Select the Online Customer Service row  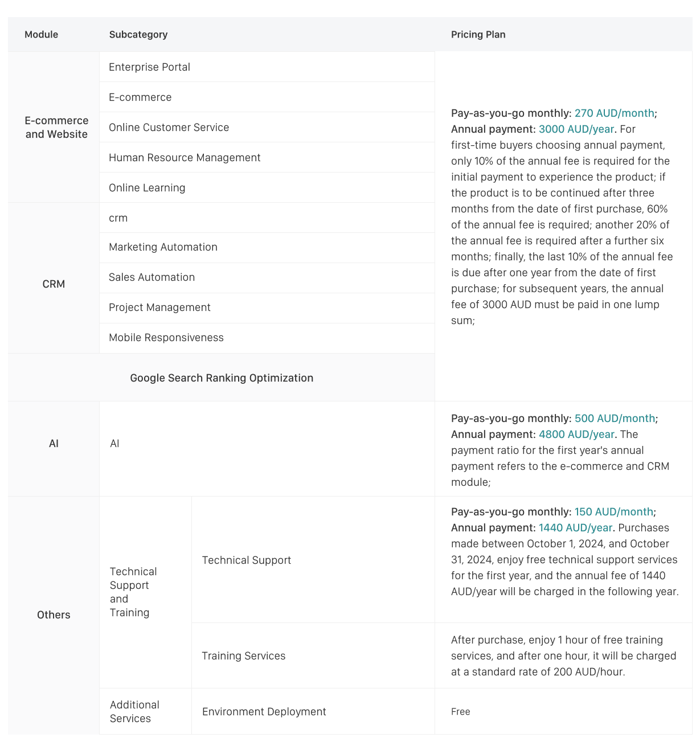pos(169,128)
